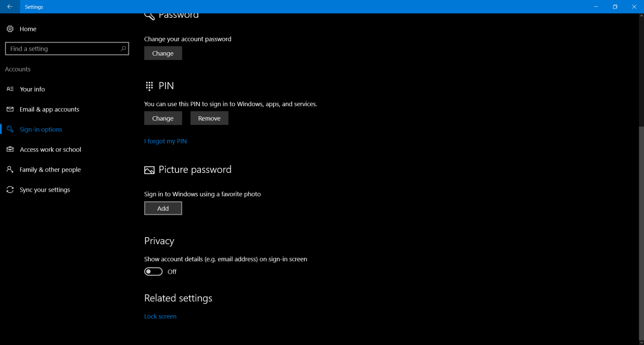Click the Picture password image icon
644x345 pixels.
[x=149, y=170]
